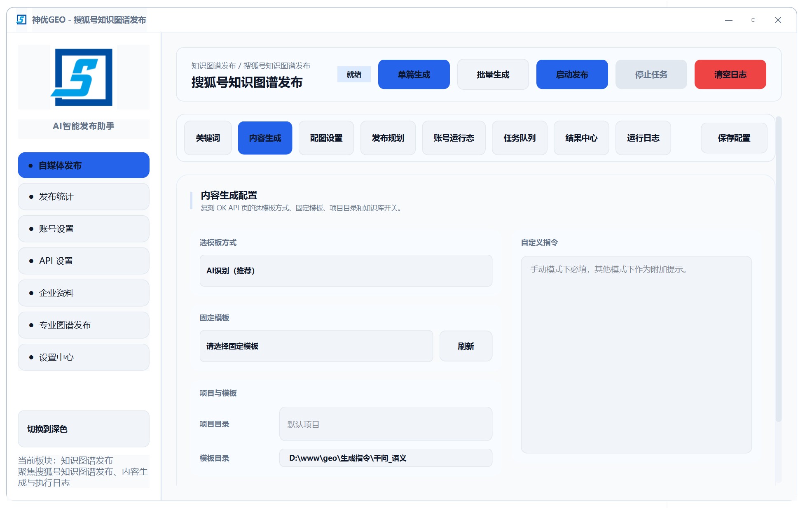Viewport: 812px width, 508px height.
Task: Switch to the 关键词 tab
Action: coord(208,138)
